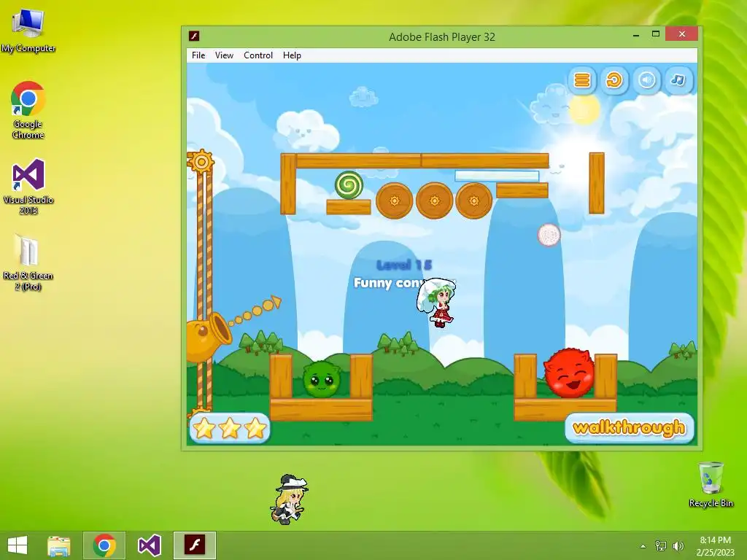Fire the yellow cannon
747x560 pixels.
point(207,335)
